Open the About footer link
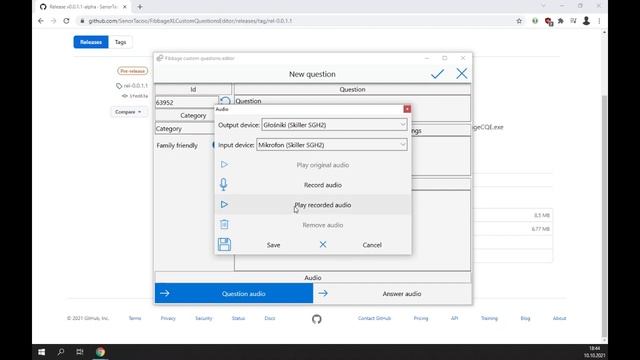The width and height of the screenshot is (640, 360). 559,318
